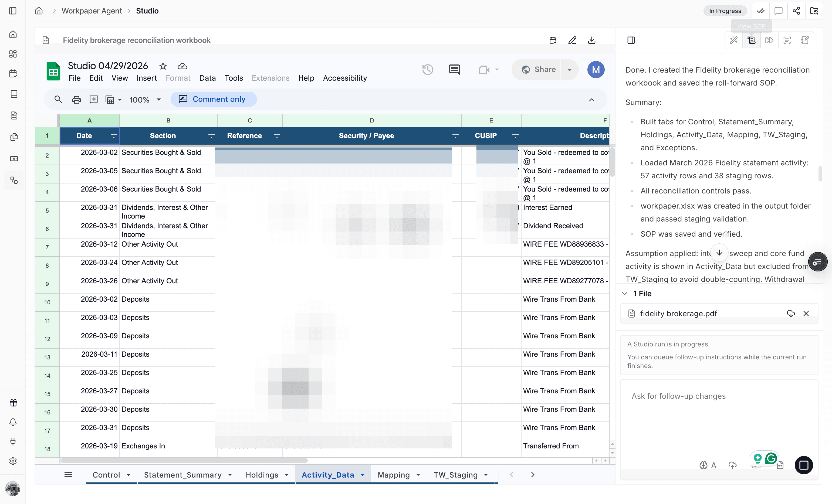Star the Studio 04/29/2026 sheet
The image size is (832, 504).
(163, 66)
